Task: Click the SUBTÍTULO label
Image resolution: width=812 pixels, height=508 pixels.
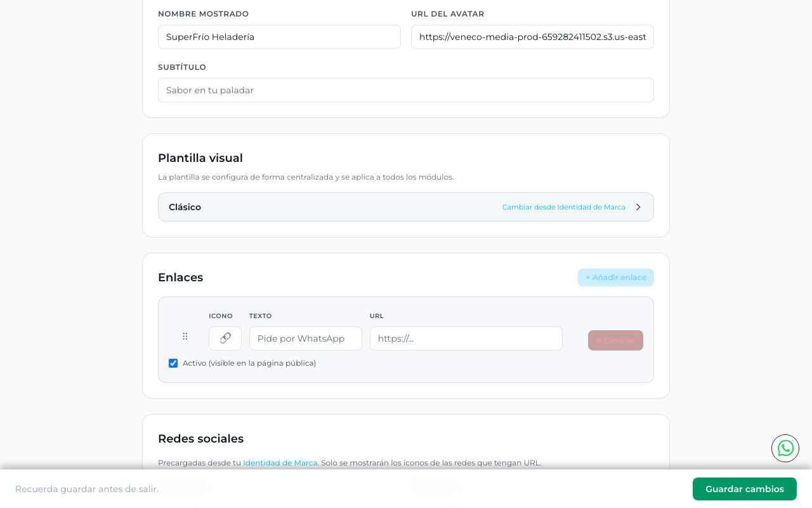Action: (x=182, y=67)
